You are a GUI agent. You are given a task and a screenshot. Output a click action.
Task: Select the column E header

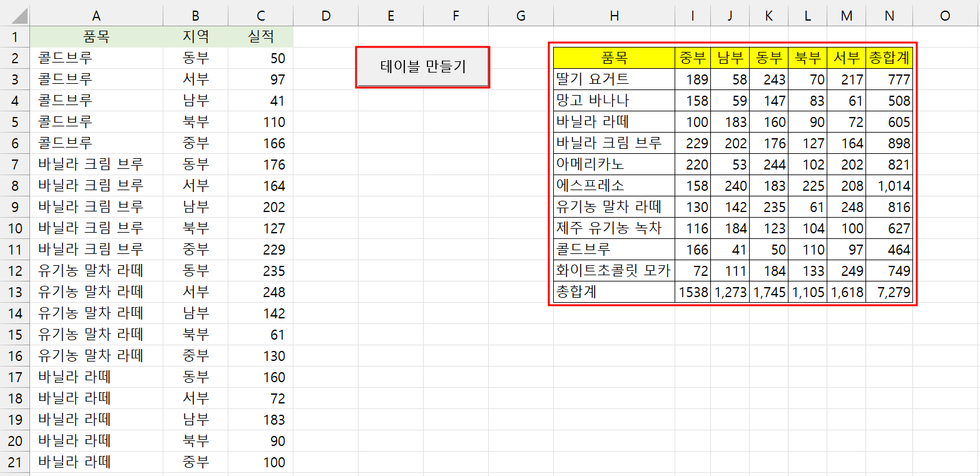click(390, 16)
